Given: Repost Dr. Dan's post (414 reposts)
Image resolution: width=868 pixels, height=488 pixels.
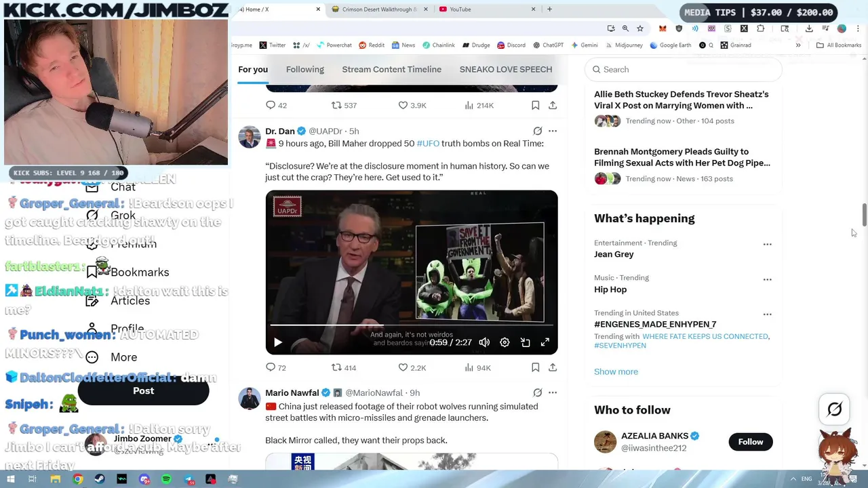Looking at the screenshot, I should point(343,367).
